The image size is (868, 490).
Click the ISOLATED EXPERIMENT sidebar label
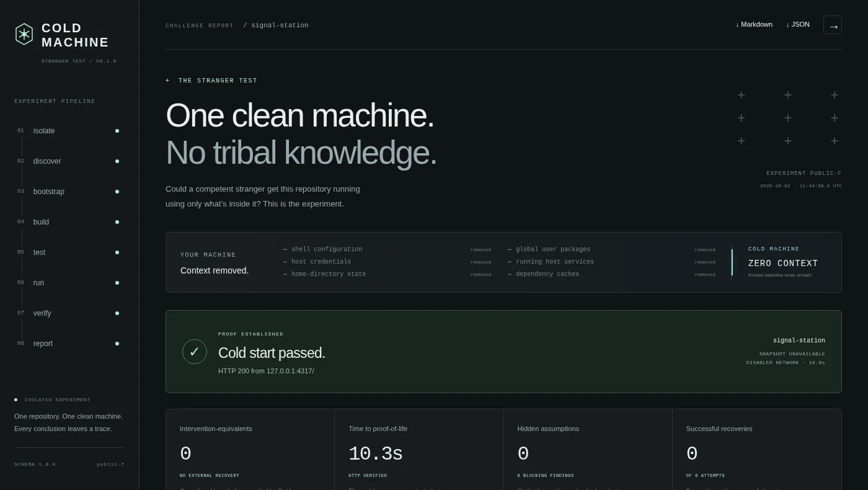tap(58, 400)
